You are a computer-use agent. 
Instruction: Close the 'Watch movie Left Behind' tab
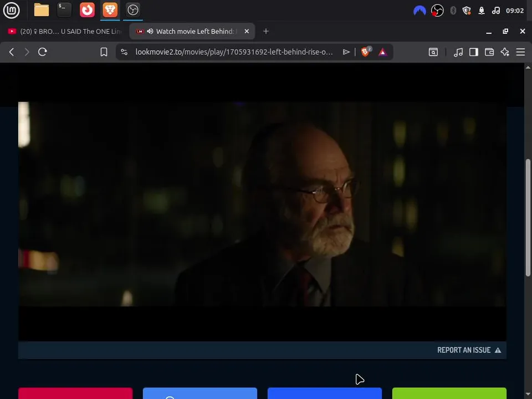point(247,31)
